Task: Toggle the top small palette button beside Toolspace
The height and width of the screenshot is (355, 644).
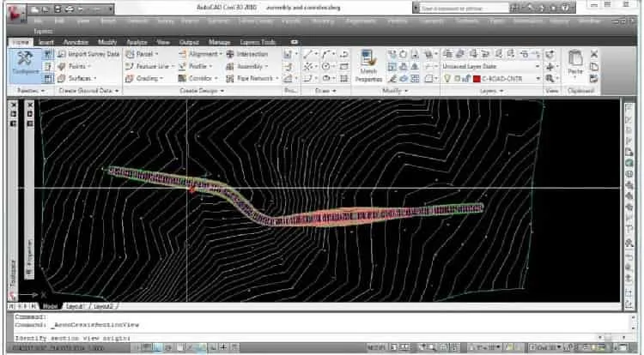Action: point(48,54)
